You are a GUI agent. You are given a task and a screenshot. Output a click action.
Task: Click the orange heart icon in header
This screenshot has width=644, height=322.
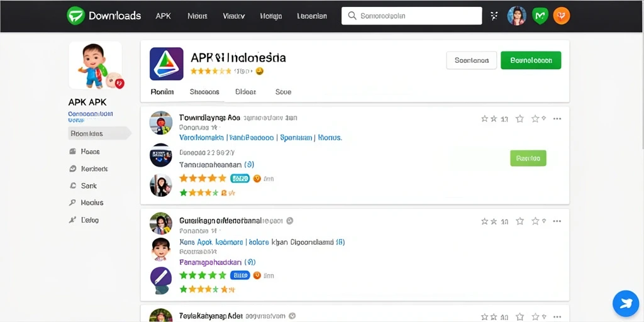point(562,16)
